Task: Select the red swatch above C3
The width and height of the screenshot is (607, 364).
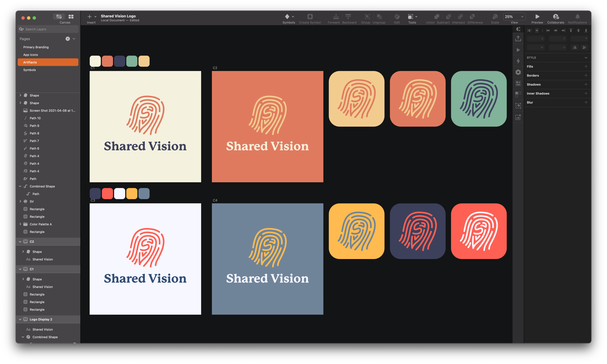Action: coord(108,194)
